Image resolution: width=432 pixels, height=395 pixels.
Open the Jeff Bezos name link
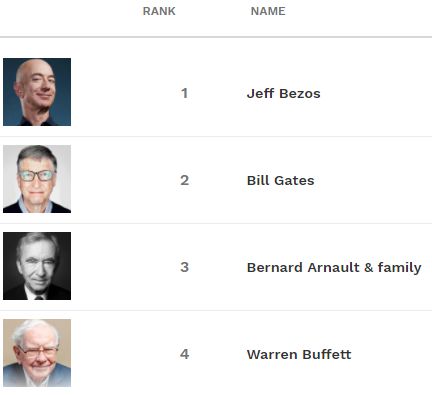click(x=284, y=93)
